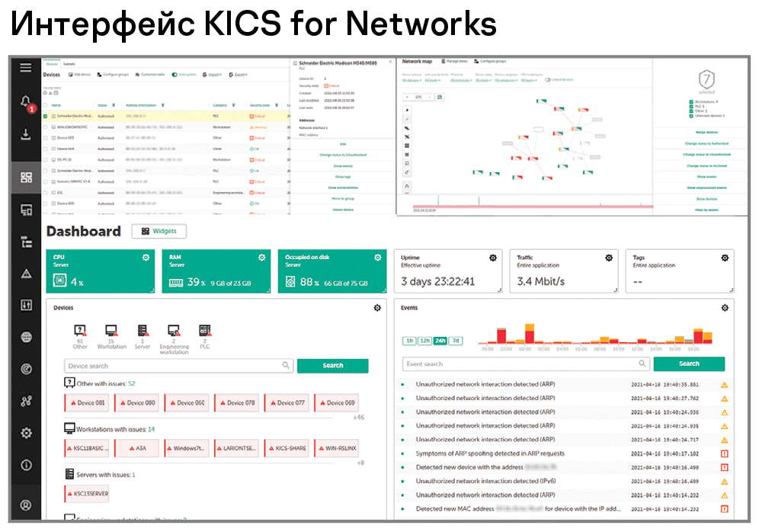
Task: Toggle the Autoupdate switch in Devices toolbar
Action: pos(175,75)
